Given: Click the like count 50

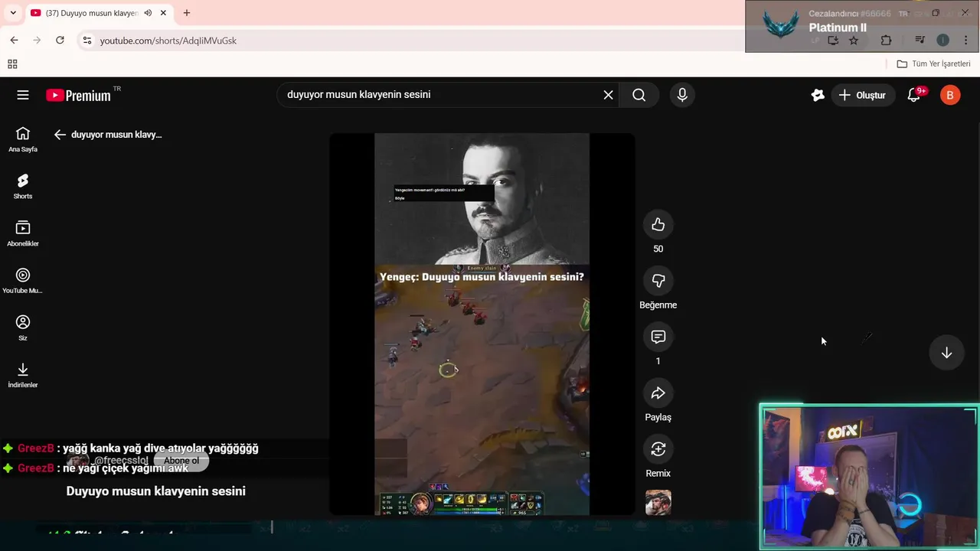Looking at the screenshot, I should tap(658, 249).
